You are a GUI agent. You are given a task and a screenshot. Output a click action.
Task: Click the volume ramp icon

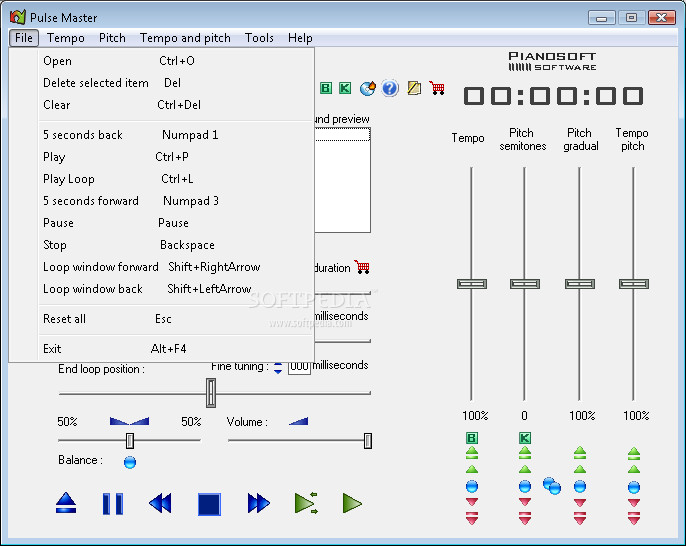point(299,421)
